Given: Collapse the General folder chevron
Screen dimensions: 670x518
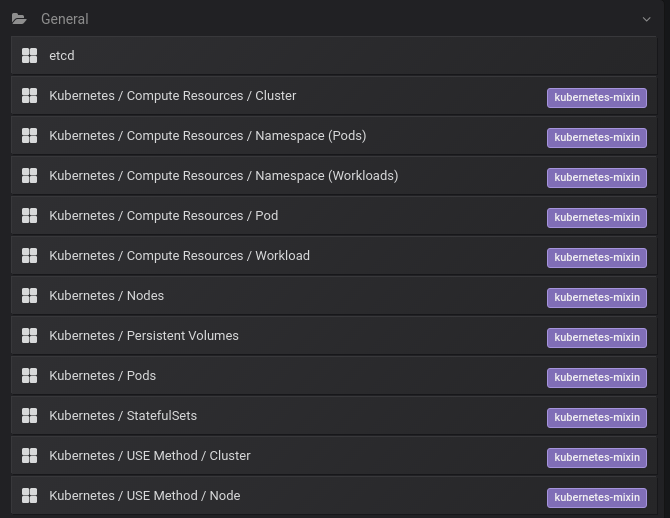Looking at the screenshot, I should pos(647,19).
